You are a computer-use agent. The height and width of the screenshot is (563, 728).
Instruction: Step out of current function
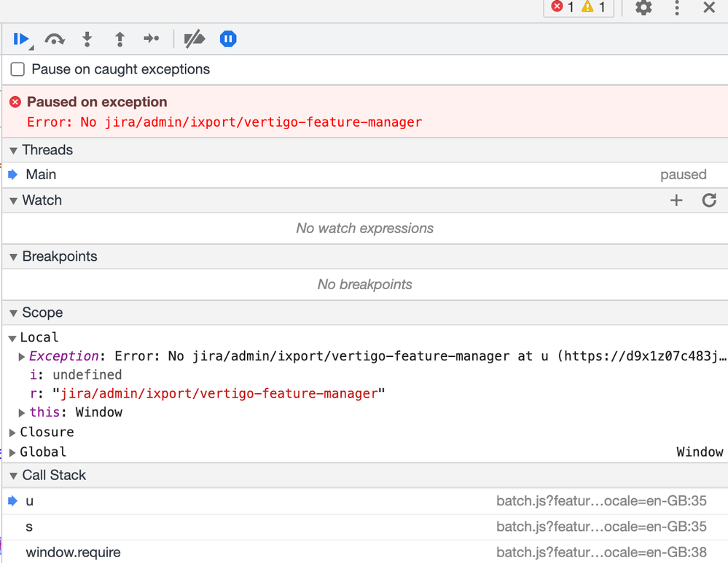coord(120,39)
